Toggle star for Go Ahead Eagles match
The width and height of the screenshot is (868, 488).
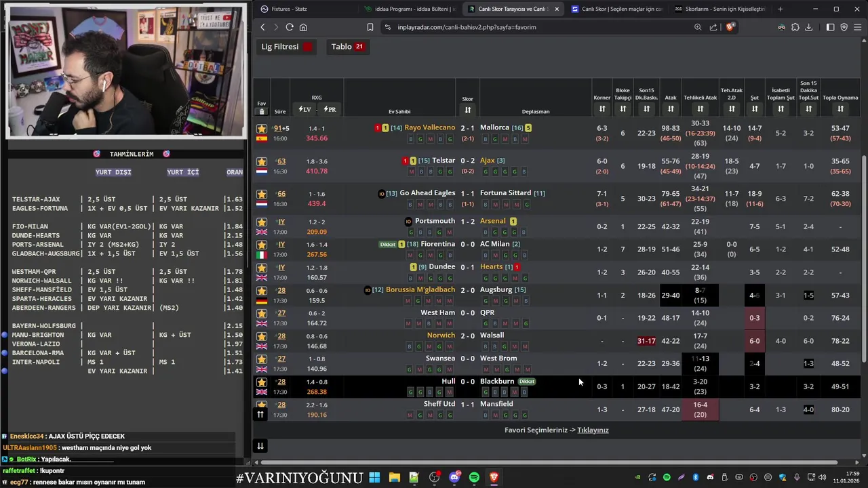[262, 194]
